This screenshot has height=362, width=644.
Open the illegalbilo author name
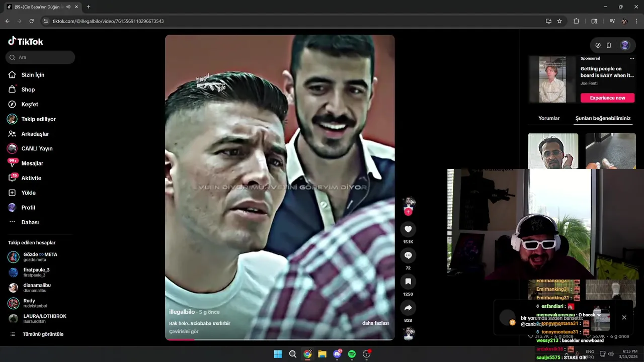(182, 312)
